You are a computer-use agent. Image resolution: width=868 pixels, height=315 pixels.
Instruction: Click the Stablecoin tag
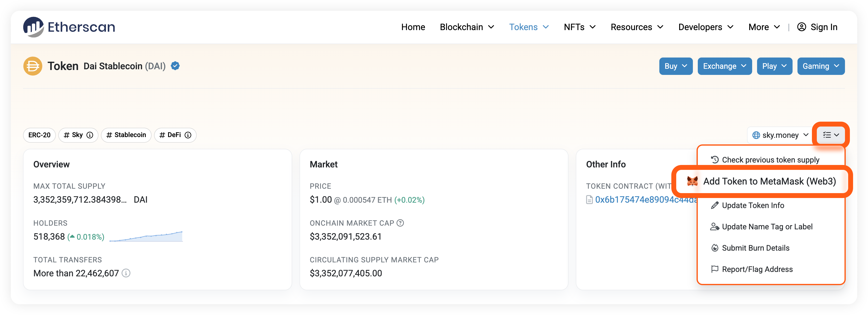pos(126,135)
